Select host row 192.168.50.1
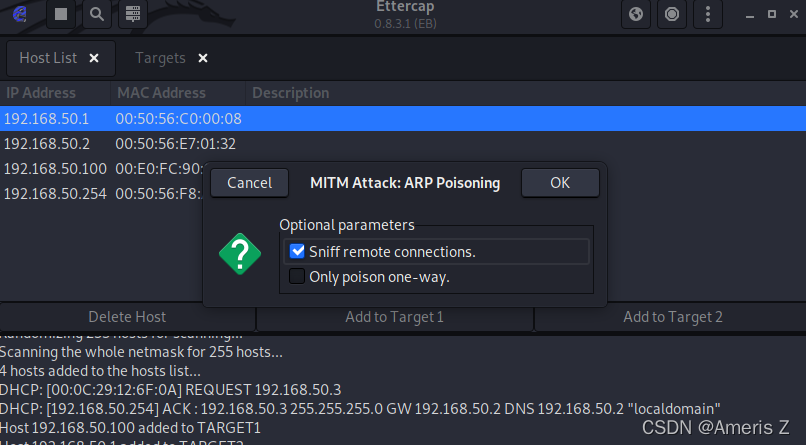 point(403,119)
